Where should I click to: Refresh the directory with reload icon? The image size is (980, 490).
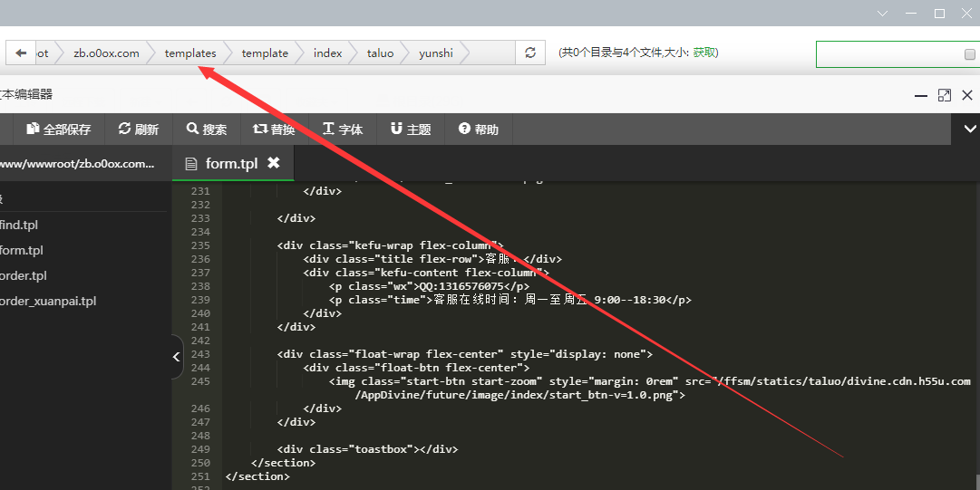530,53
